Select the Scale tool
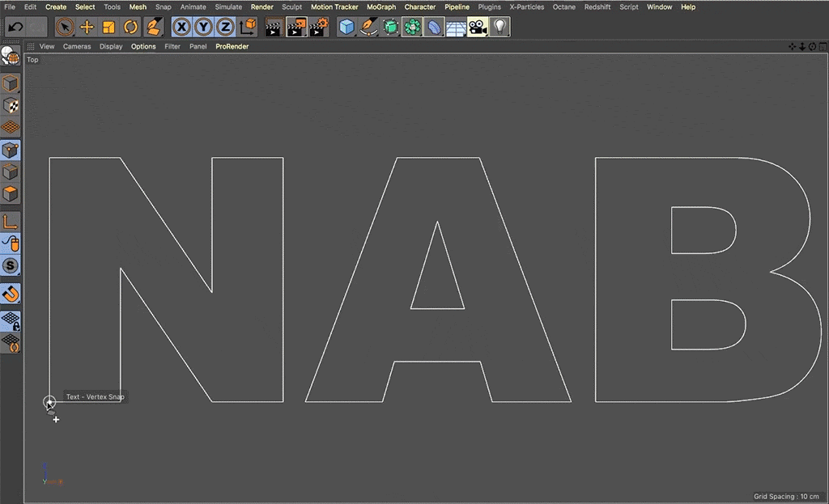The width and height of the screenshot is (829, 504). 109,27
